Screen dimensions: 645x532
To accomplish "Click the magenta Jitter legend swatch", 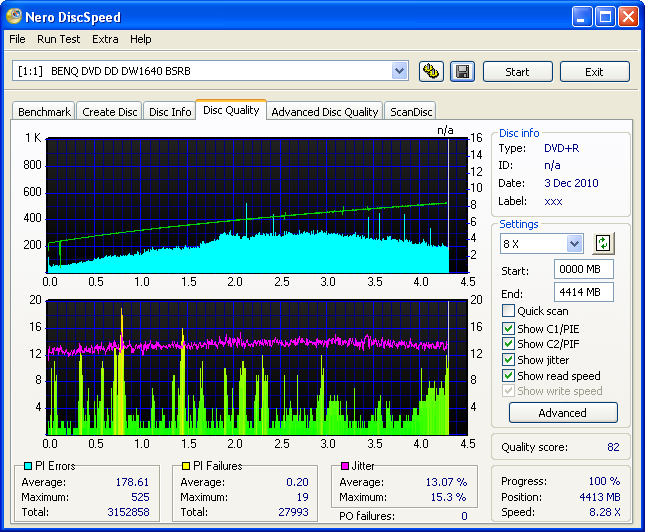I will pos(345,466).
